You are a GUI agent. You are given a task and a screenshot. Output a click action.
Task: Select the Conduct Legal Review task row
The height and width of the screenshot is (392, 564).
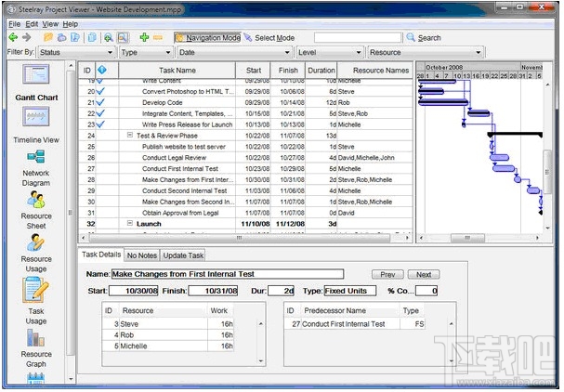click(245, 158)
